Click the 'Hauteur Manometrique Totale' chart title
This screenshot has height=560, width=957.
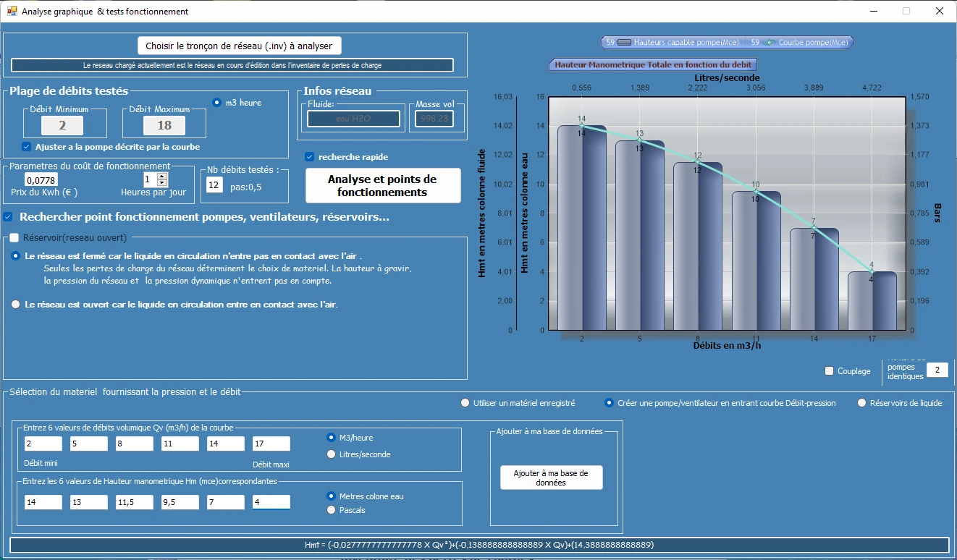pyautogui.click(x=654, y=64)
